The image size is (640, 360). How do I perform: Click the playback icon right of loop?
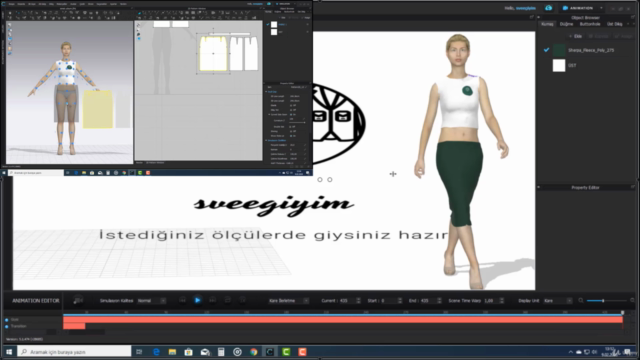pyautogui.click(x=242, y=300)
